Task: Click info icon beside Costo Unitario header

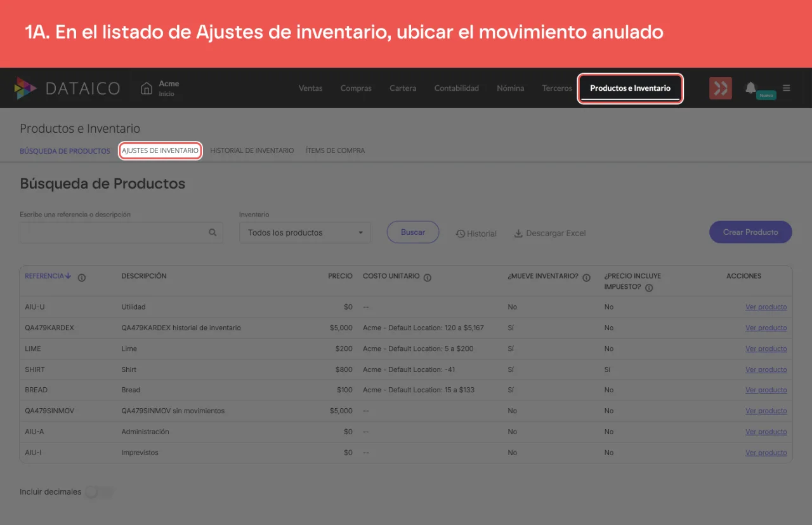Action: tap(428, 277)
